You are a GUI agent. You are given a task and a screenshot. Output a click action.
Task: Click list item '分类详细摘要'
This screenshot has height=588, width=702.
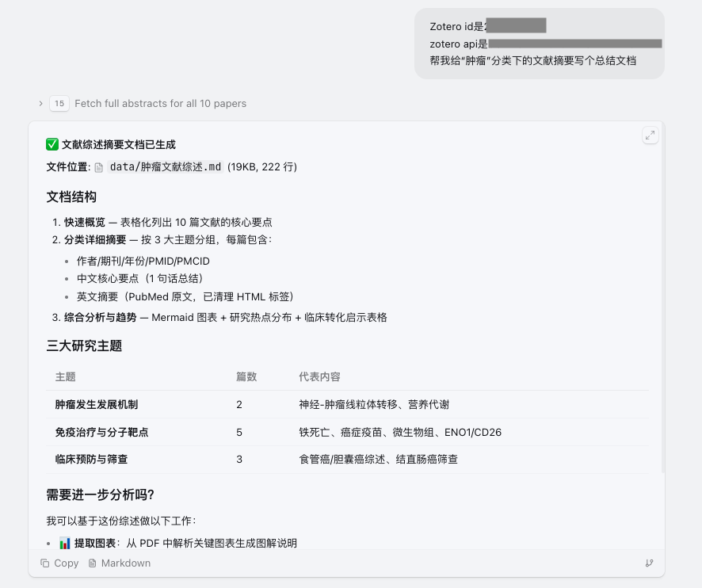pyautogui.click(x=95, y=239)
